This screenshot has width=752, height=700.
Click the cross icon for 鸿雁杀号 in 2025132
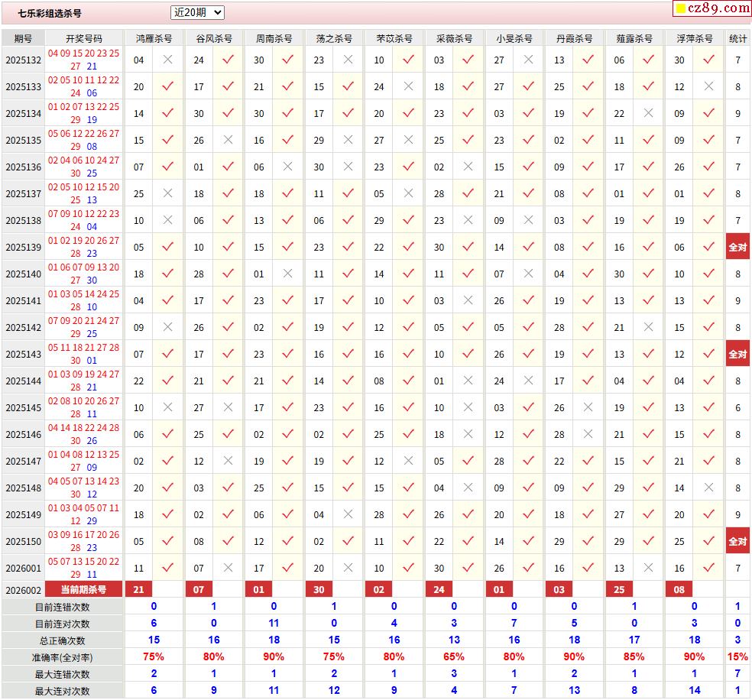click(168, 60)
